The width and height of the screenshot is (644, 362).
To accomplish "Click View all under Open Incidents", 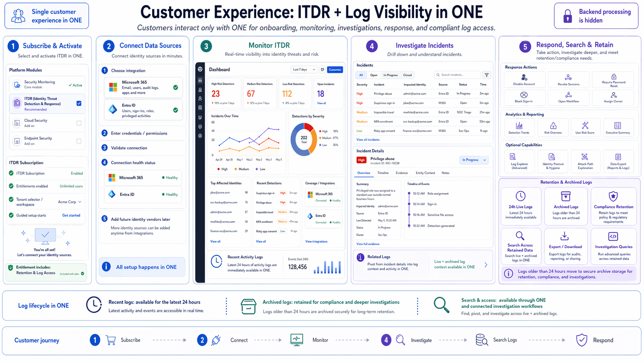I will pyautogui.click(x=321, y=103).
